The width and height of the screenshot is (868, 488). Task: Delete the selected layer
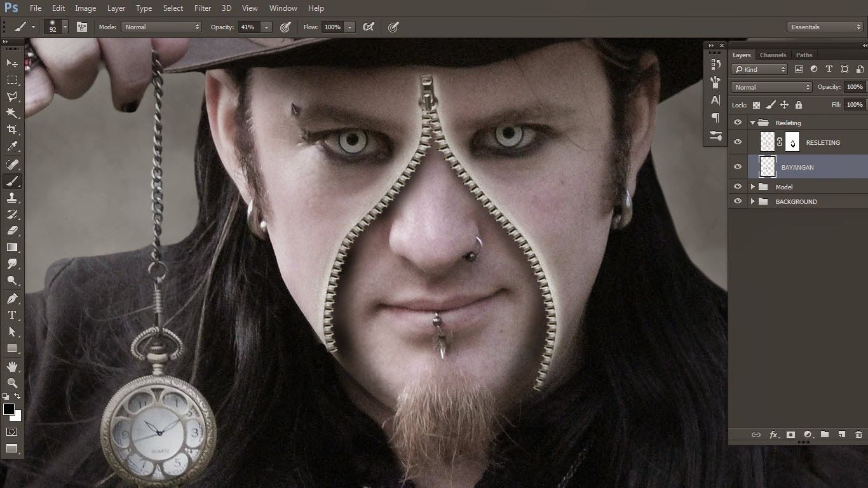[858, 435]
